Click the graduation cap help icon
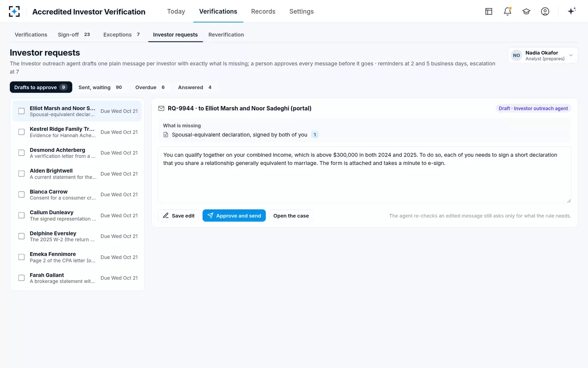Viewport: 588px width, 368px height. (x=526, y=11)
